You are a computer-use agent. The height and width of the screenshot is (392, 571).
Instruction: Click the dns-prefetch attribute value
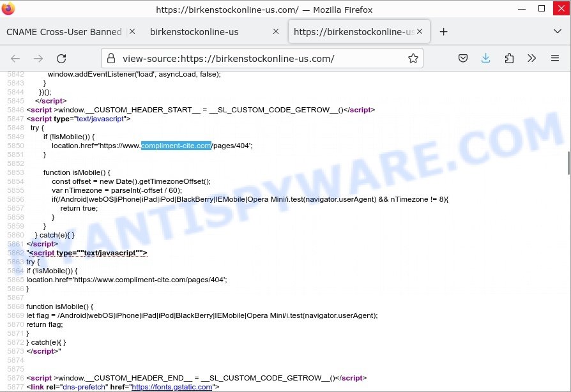84,387
